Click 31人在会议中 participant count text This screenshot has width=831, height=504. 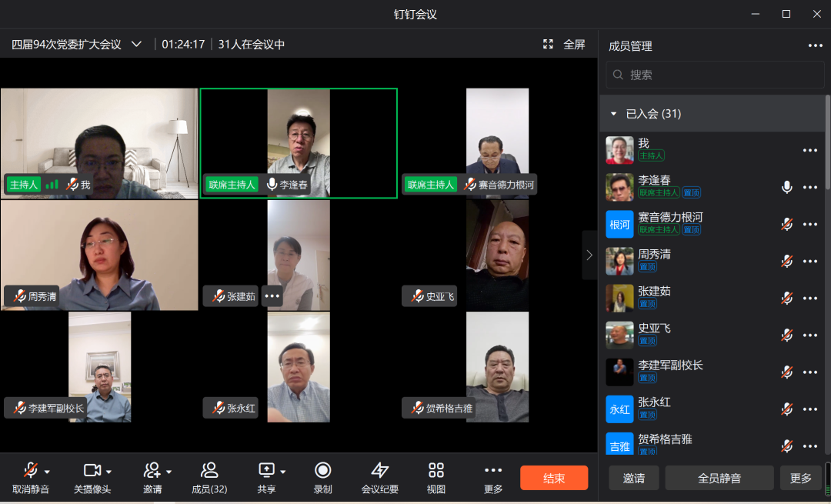tap(251, 44)
